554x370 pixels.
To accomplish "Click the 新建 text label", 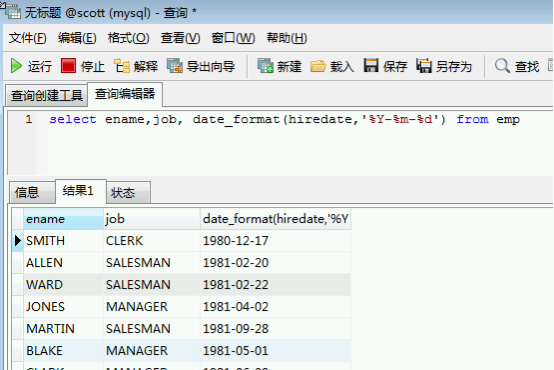I will [289, 66].
